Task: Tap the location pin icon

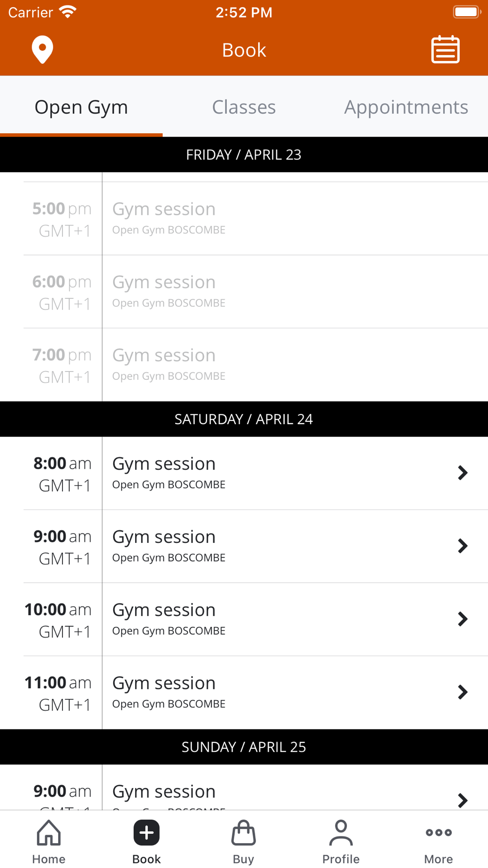Action: point(42,50)
